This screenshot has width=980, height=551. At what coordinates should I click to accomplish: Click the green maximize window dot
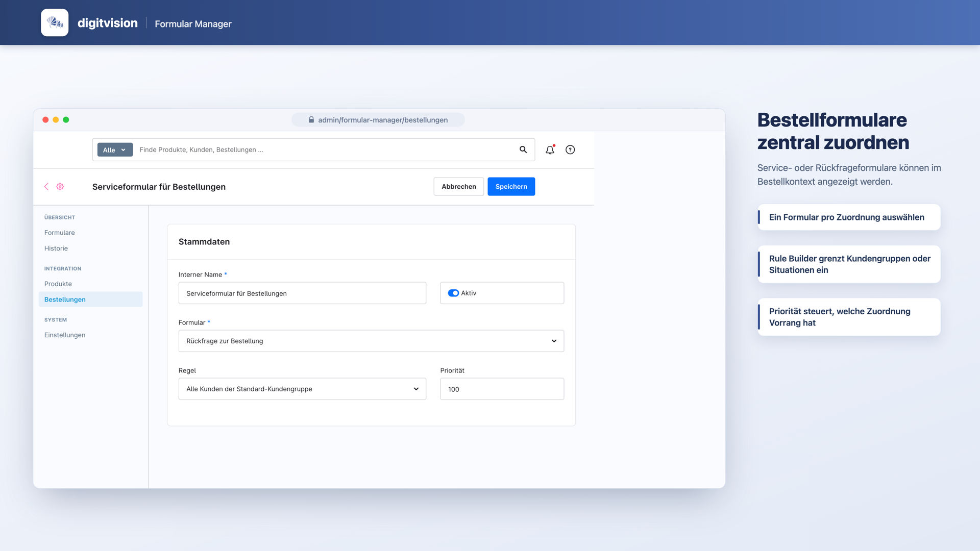tap(66, 120)
